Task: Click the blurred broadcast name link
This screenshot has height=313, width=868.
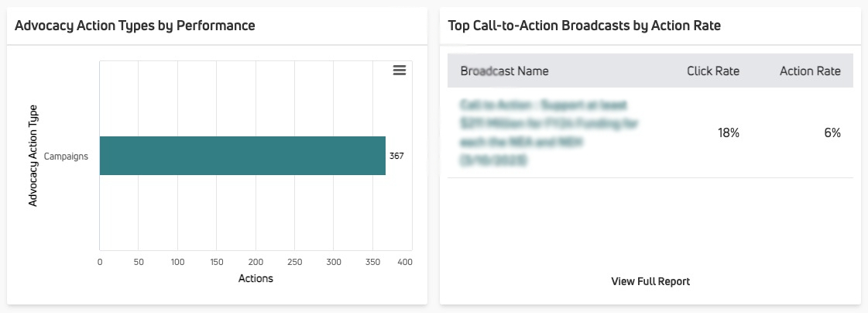Action: (x=548, y=133)
